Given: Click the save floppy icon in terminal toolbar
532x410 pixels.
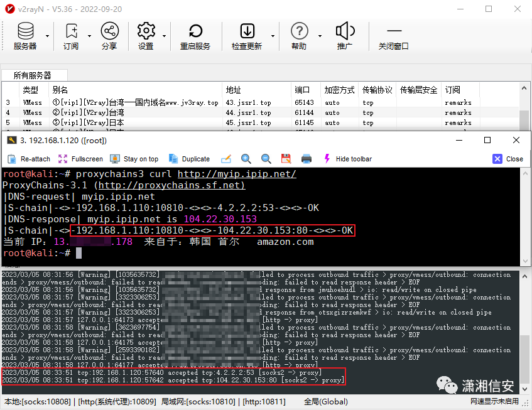Looking at the screenshot, I should click(x=286, y=159).
